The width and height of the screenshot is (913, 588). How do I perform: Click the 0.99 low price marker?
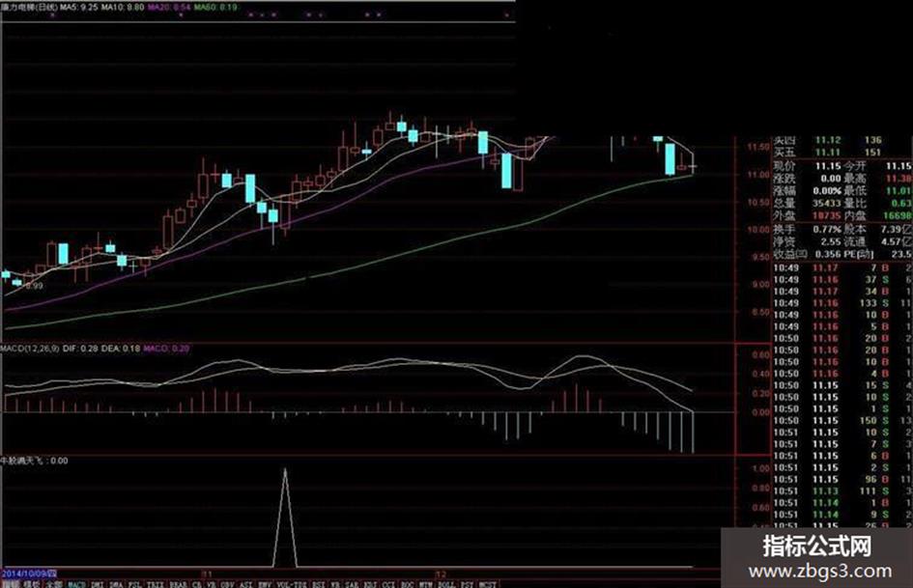[35, 286]
